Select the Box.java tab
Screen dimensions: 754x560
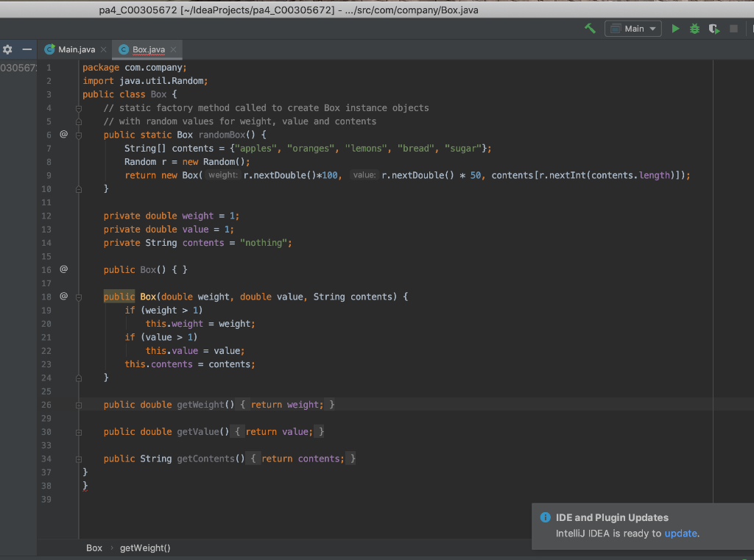click(149, 49)
